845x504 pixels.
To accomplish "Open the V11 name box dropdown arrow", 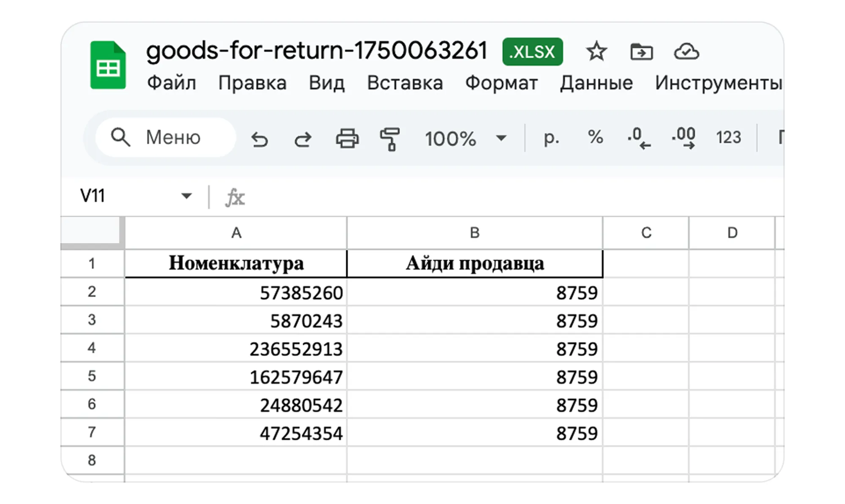I will (x=186, y=196).
